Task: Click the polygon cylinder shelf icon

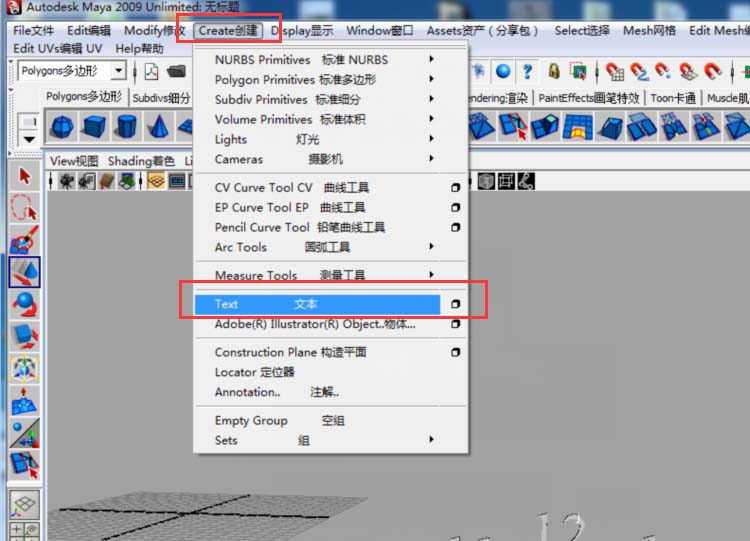Action: pyautogui.click(x=126, y=127)
